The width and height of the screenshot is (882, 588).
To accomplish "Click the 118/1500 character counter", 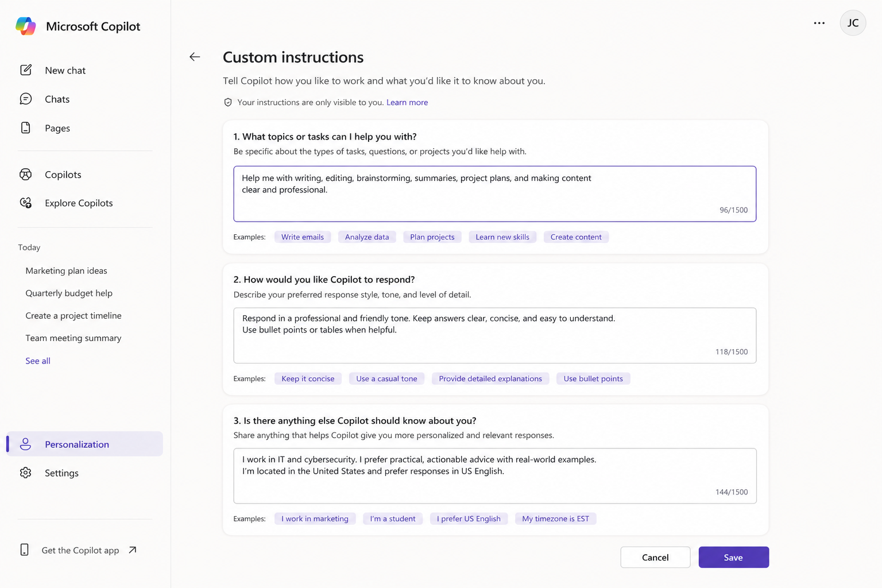I will [731, 352].
